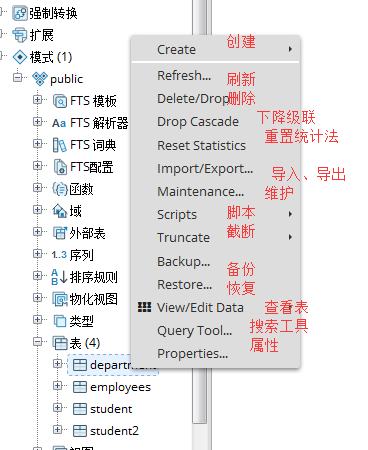The image size is (368, 450).
Task: Choose Backup... from the context menu
Action: (x=216, y=262)
